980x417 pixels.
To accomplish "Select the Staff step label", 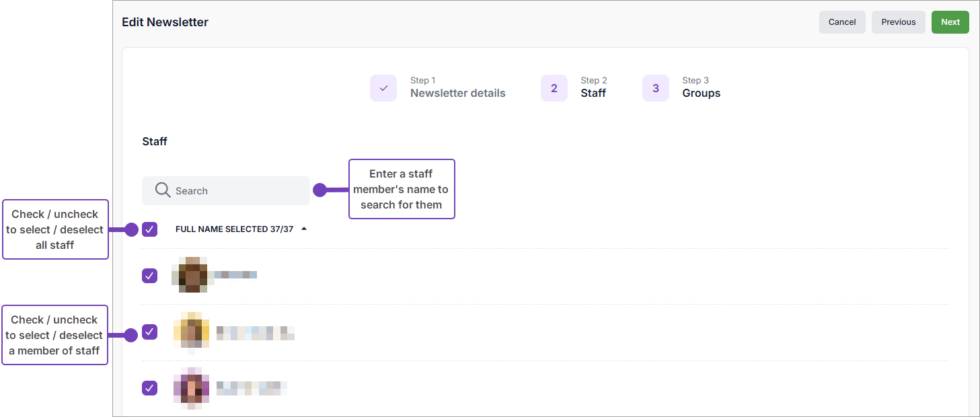I will 593,93.
